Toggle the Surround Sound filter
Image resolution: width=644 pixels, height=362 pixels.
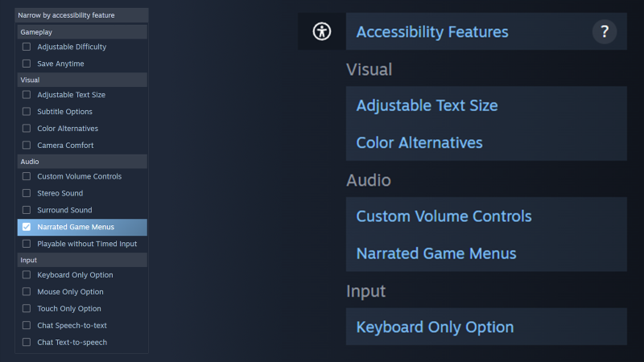pyautogui.click(x=27, y=210)
